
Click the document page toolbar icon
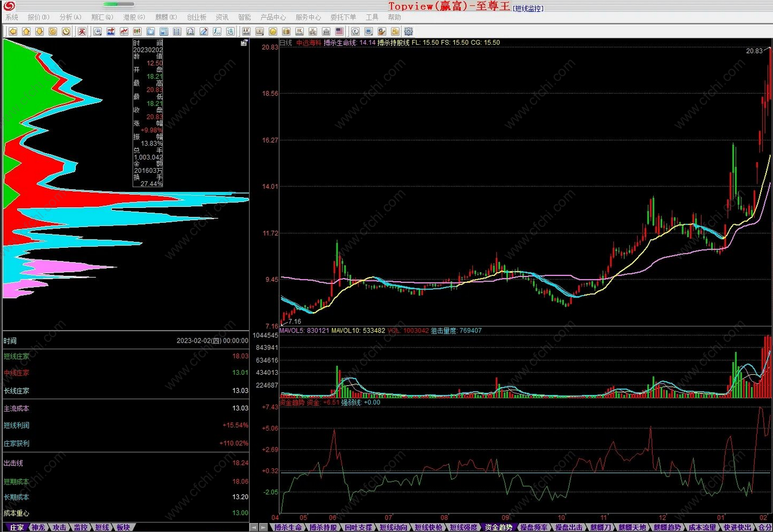click(190, 31)
